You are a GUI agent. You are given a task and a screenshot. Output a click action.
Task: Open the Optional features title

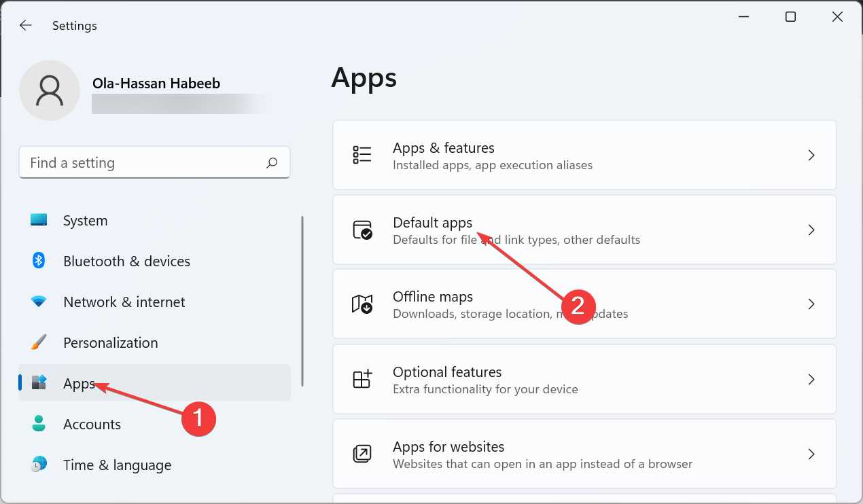(447, 372)
